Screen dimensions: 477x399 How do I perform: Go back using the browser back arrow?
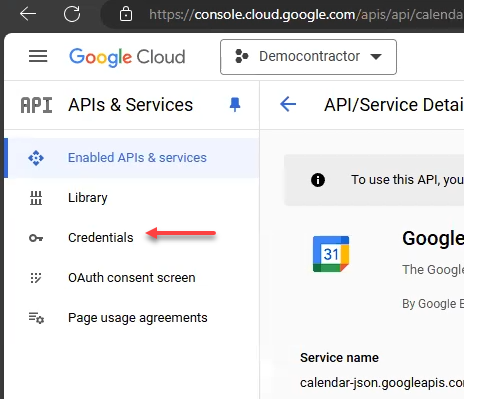pos(28,14)
